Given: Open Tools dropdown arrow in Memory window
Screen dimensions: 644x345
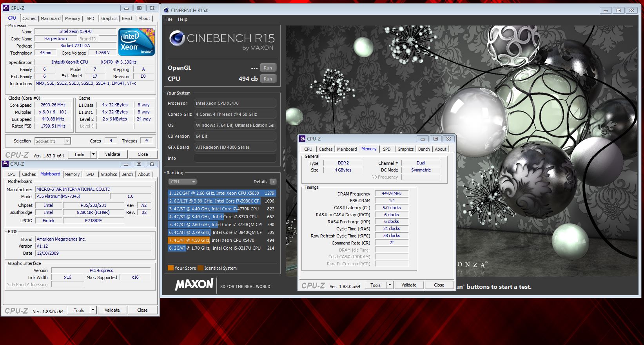Looking at the screenshot, I should click(x=390, y=285).
